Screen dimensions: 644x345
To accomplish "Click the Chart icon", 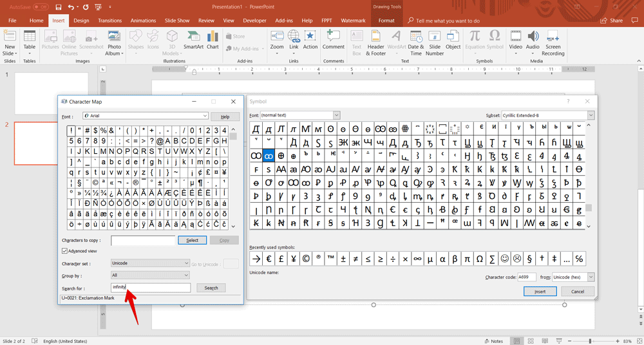I will coord(213,40).
